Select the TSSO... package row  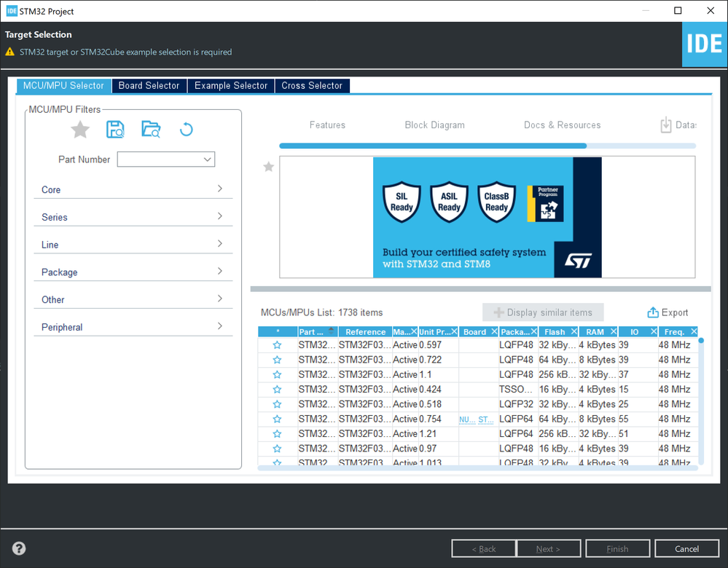(x=478, y=390)
